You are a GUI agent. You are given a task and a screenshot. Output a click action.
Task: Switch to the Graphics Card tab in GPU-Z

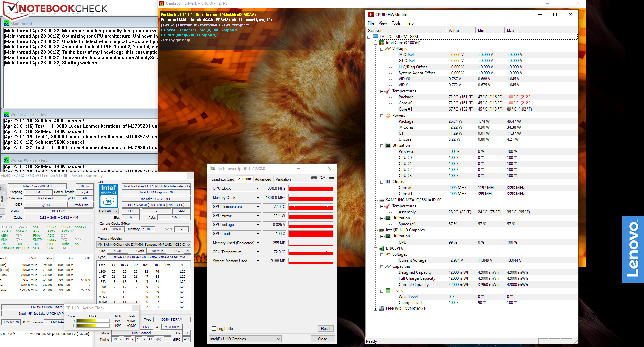pyautogui.click(x=223, y=179)
